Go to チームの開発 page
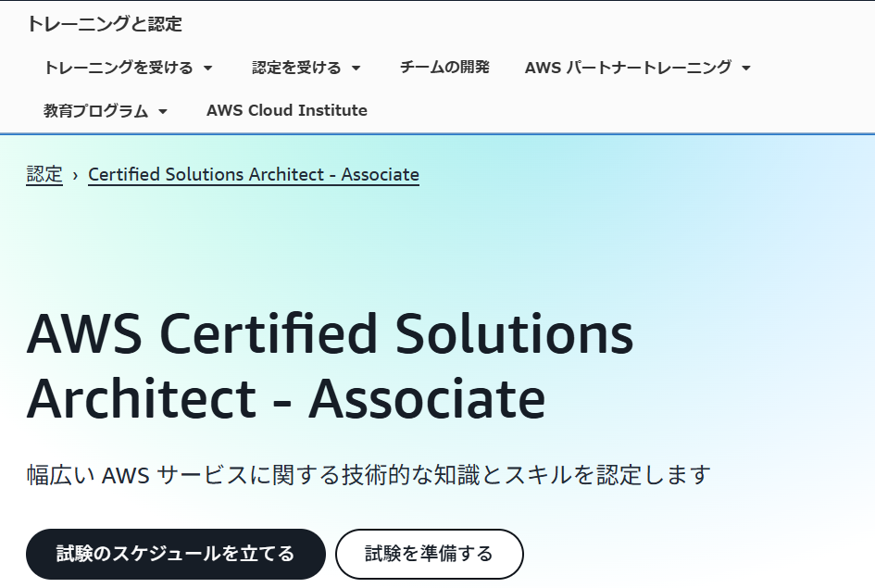 pos(444,67)
